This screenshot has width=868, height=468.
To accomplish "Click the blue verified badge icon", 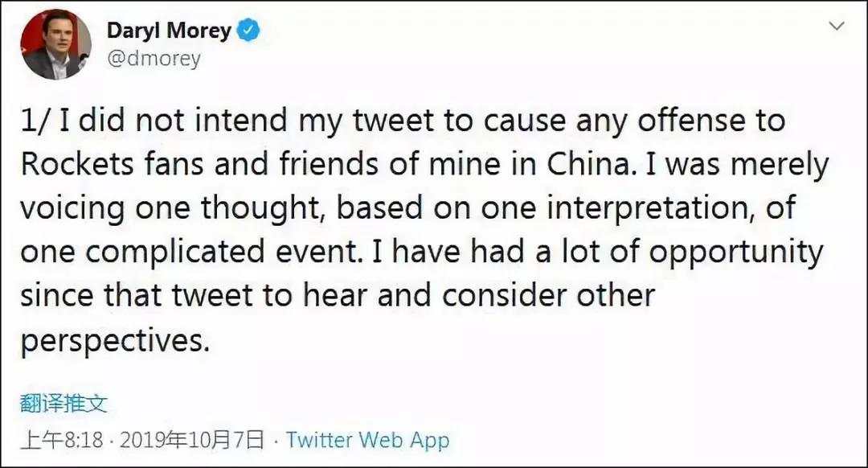I will (248, 30).
